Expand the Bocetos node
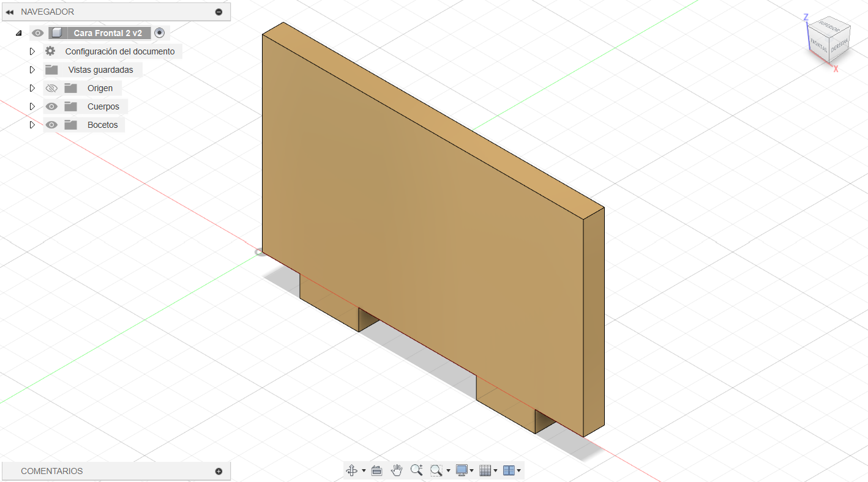 (32, 125)
